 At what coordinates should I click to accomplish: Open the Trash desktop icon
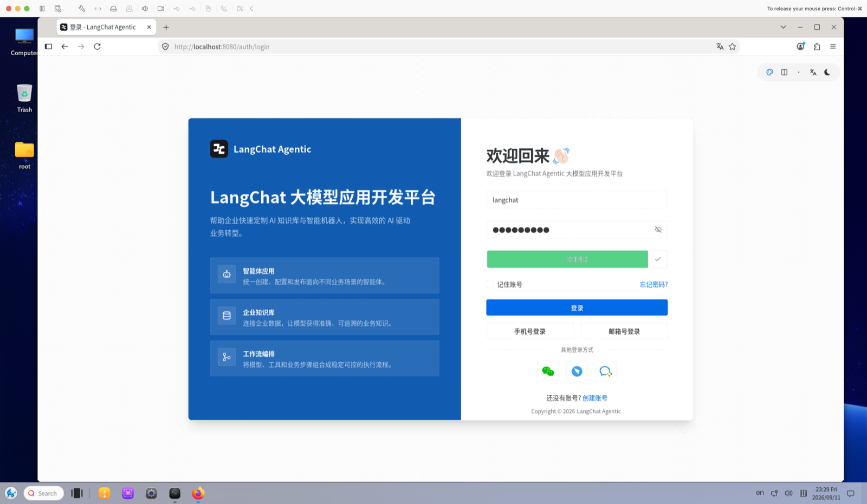(x=24, y=98)
